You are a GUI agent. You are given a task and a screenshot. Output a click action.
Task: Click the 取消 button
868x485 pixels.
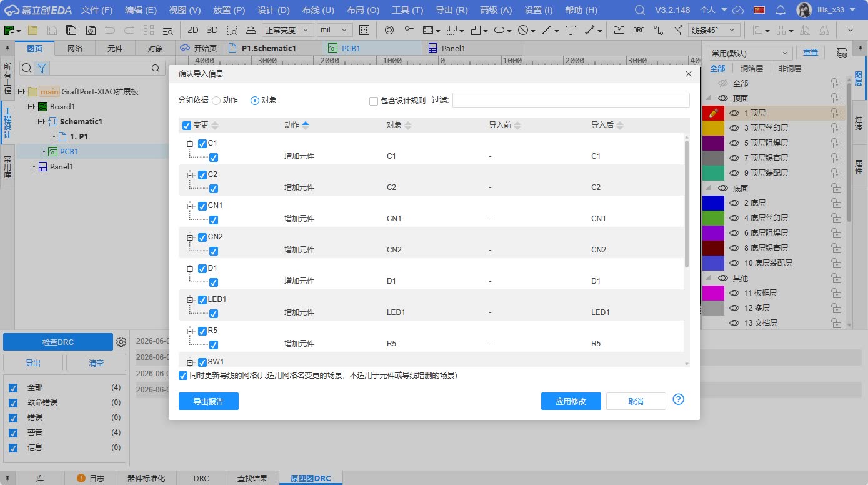point(636,401)
